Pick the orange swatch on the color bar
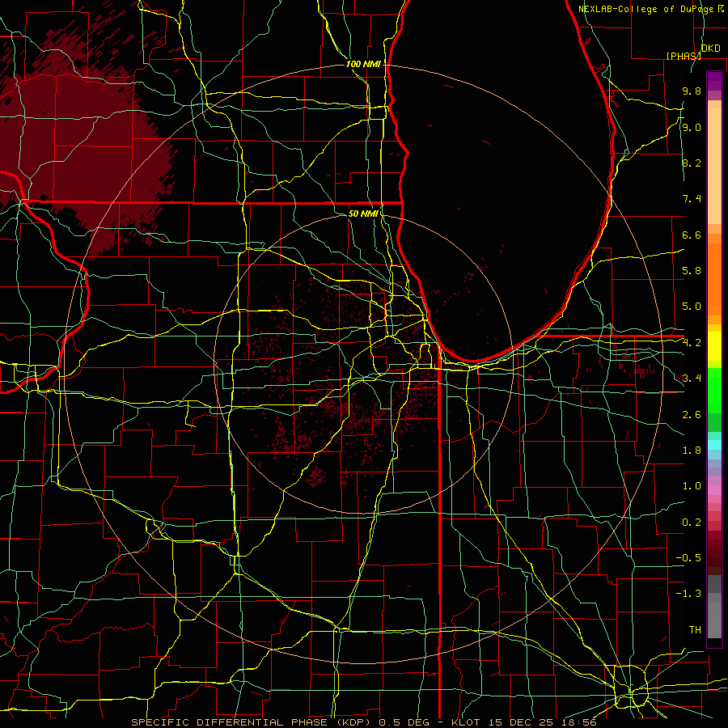The width and height of the screenshot is (728, 728). (714, 278)
